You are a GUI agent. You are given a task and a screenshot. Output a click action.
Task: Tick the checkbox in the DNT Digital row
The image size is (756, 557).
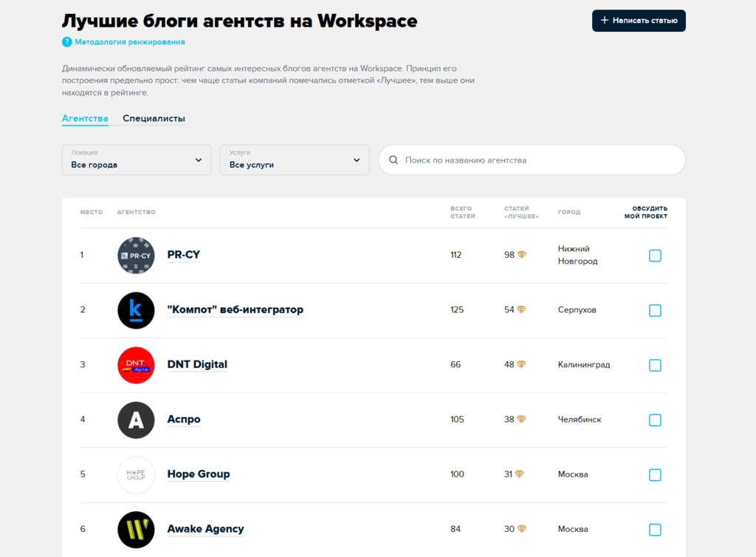click(655, 365)
